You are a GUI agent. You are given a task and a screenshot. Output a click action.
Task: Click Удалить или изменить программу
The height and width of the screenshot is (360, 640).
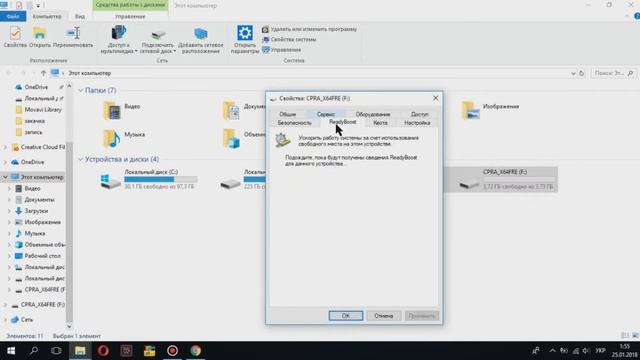[x=309, y=29]
